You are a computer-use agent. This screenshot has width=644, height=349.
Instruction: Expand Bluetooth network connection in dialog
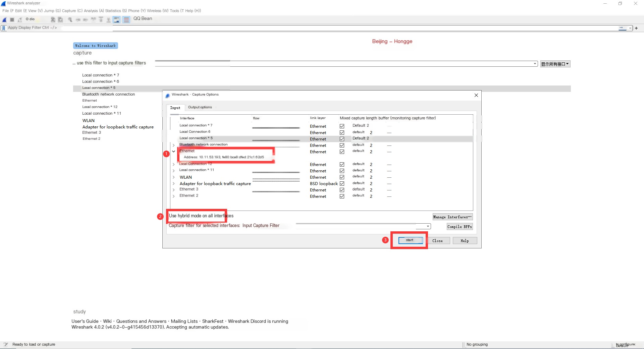click(x=173, y=145)
